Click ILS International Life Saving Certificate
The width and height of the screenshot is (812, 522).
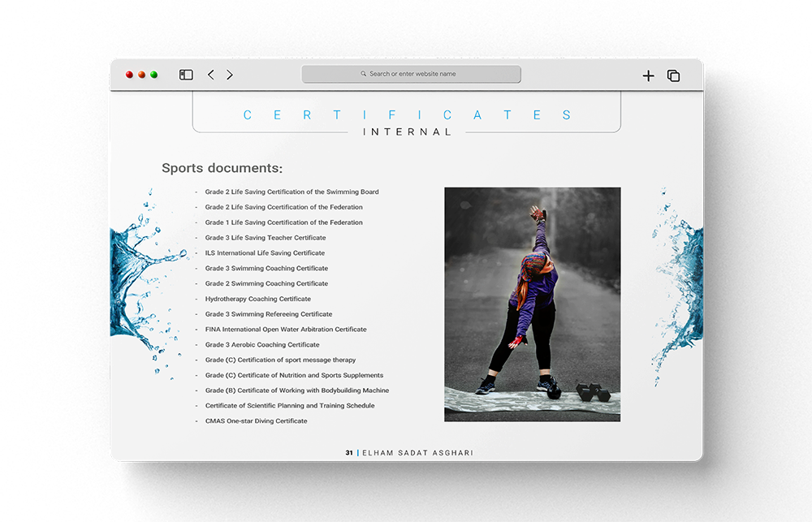pyautogui.click(x=265, y=253)
